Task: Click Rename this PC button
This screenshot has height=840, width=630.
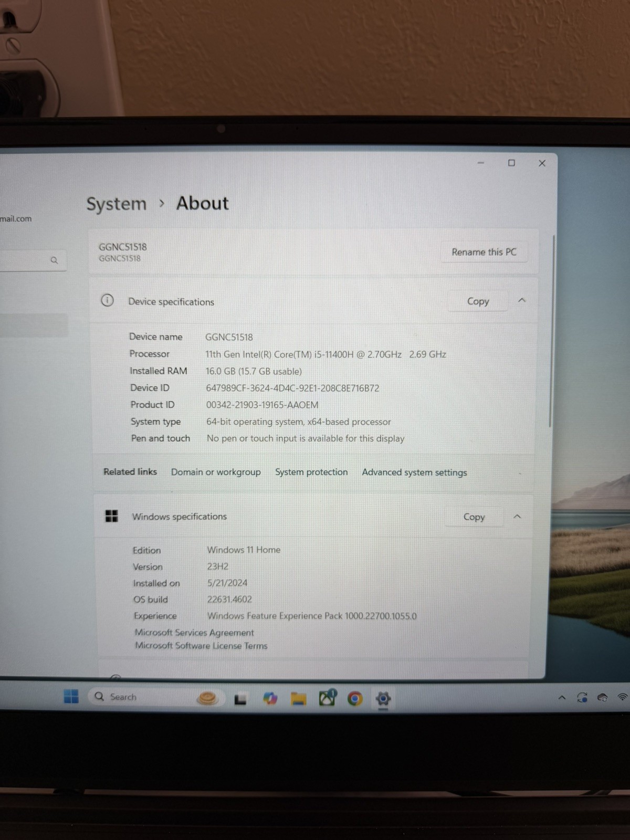Action: click(x=484, y=252)
